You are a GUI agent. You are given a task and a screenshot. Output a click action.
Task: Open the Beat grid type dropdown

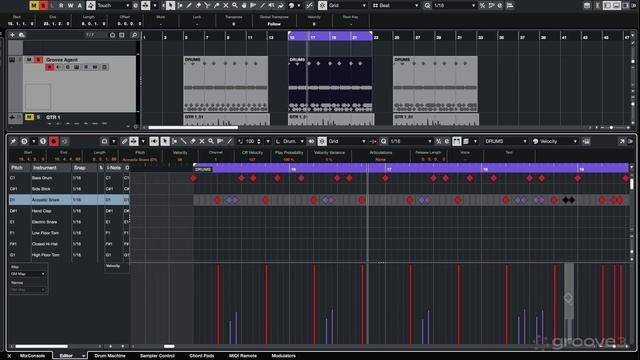(395, 5)
